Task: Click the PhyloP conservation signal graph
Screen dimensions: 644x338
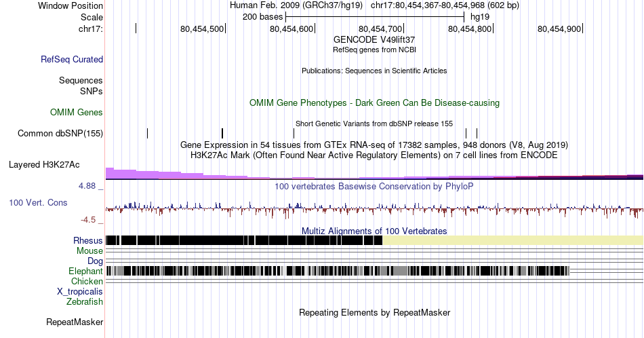Action: click(374, 209)
